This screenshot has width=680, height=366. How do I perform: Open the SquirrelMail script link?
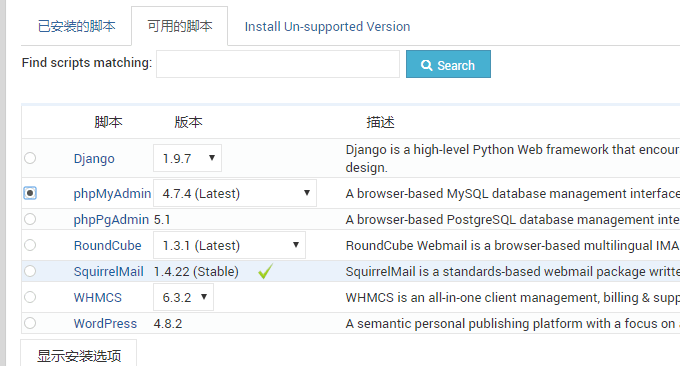108,271
